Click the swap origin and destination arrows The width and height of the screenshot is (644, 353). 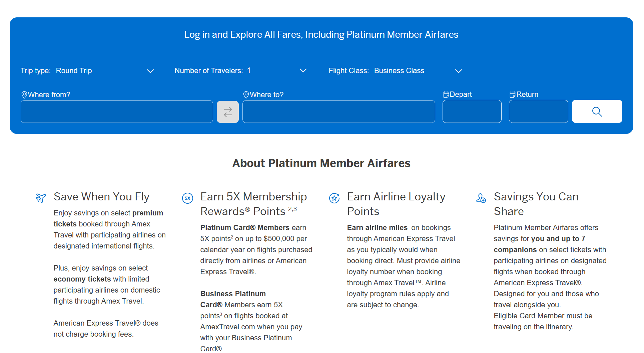(x=227, y=112)
